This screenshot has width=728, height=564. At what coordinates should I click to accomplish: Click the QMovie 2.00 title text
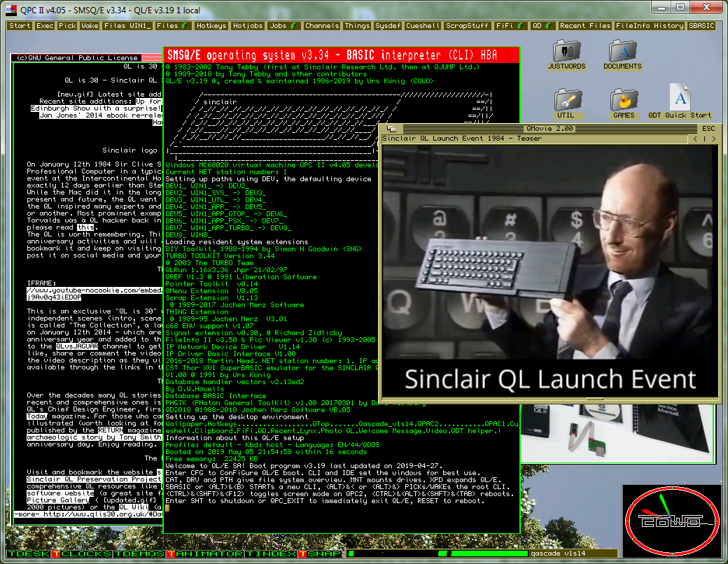(549, 129)
